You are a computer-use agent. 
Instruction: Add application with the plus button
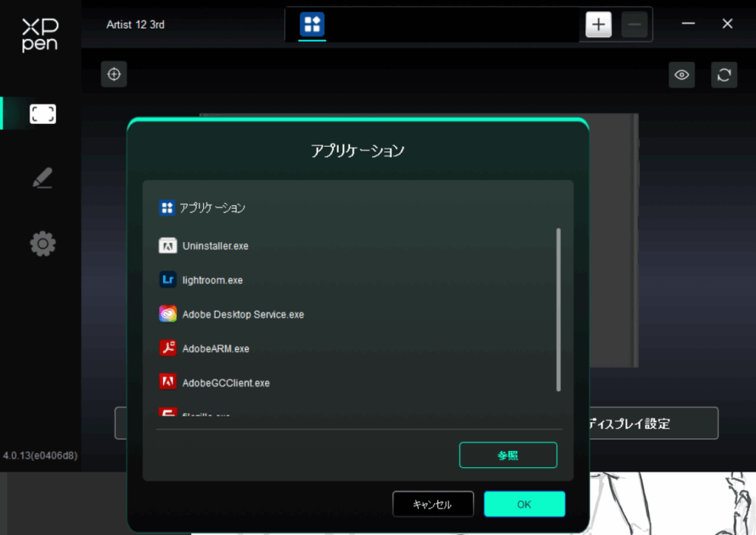[x=598, y=24]
